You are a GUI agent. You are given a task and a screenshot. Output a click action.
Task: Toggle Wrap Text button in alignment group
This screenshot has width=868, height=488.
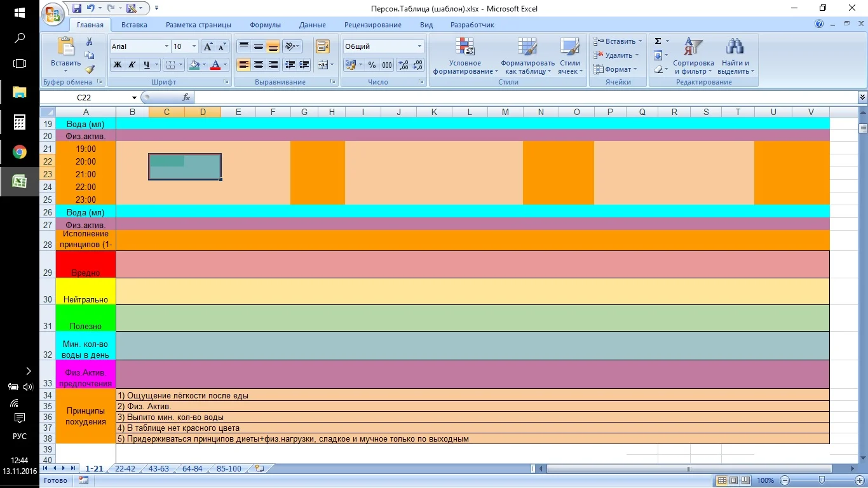pos(323,46)
